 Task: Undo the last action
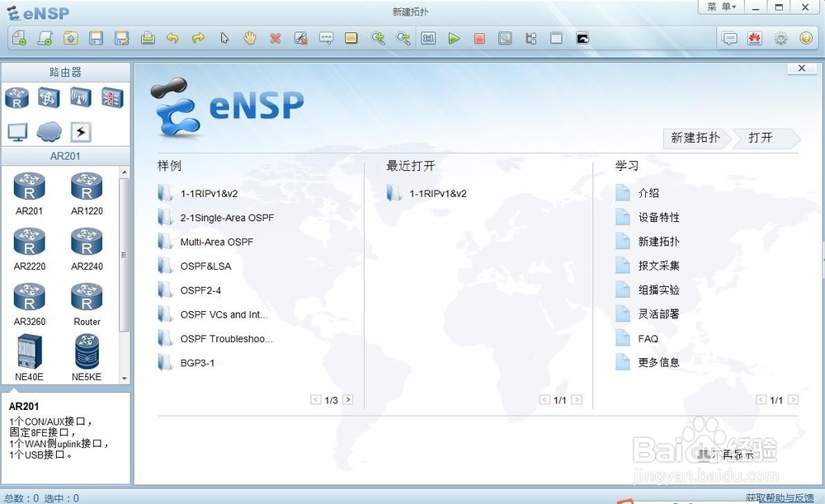[x=172, y=39]
